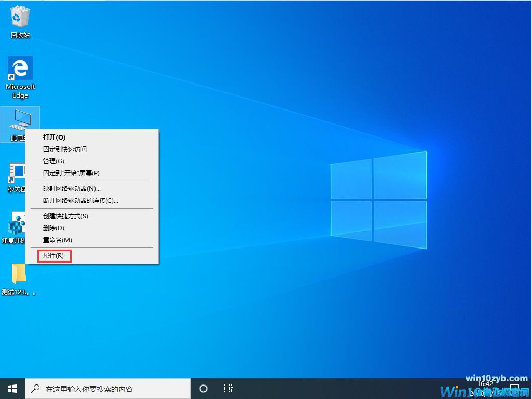Click the taskbar search input box
532x399 pixels.
click(x=109, y=389)
